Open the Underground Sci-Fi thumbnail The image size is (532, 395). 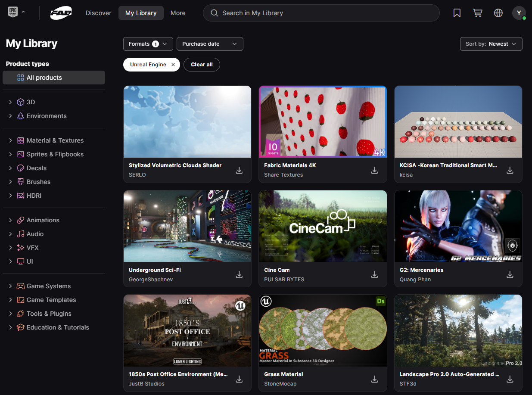[x=187, y=226]
